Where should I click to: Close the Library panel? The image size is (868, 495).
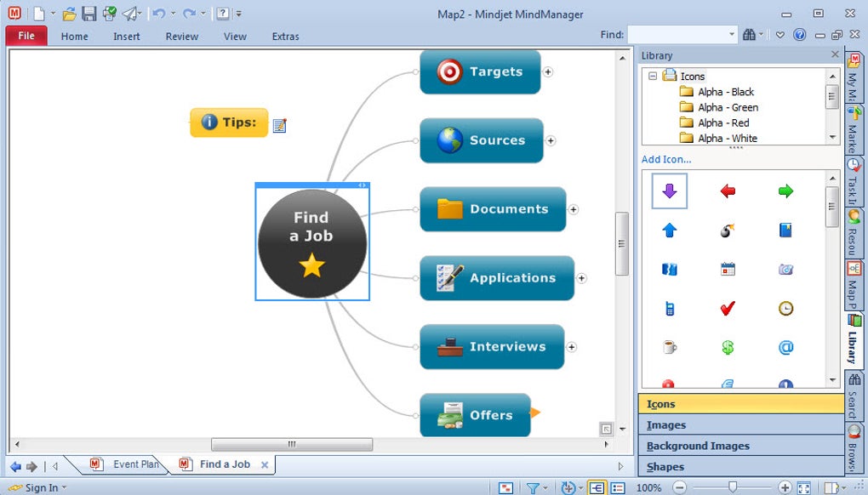tap(835, 54)
